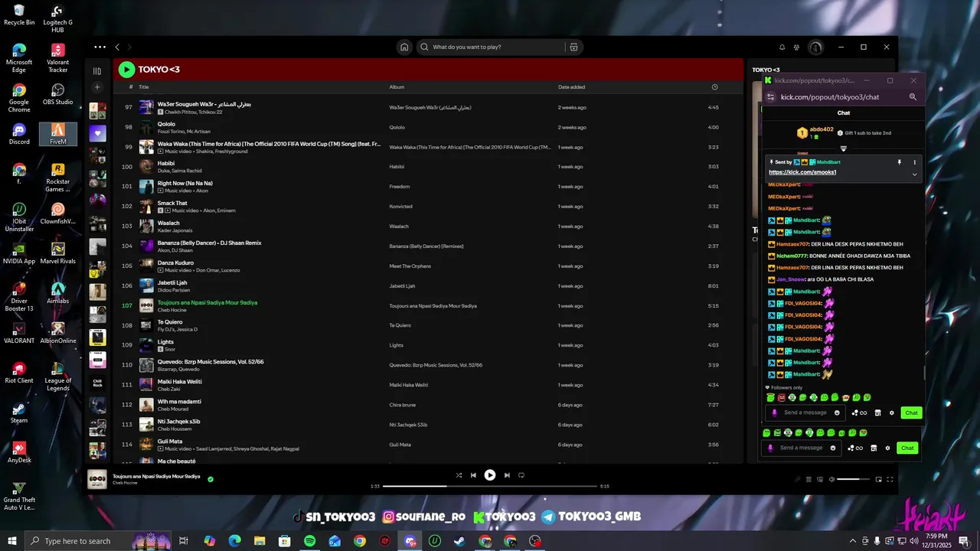Play the TOKYO <3 playlist with green button

[x=126, y=70]
